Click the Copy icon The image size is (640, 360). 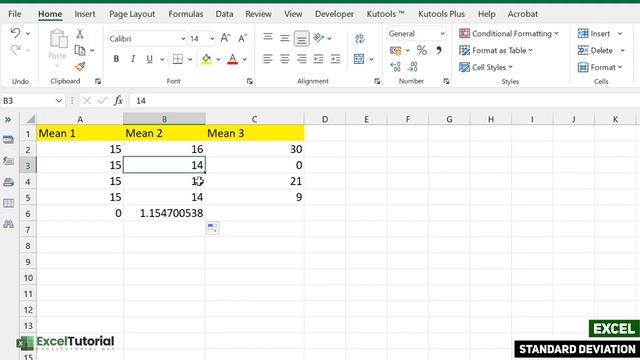click(x=80, y=50)
